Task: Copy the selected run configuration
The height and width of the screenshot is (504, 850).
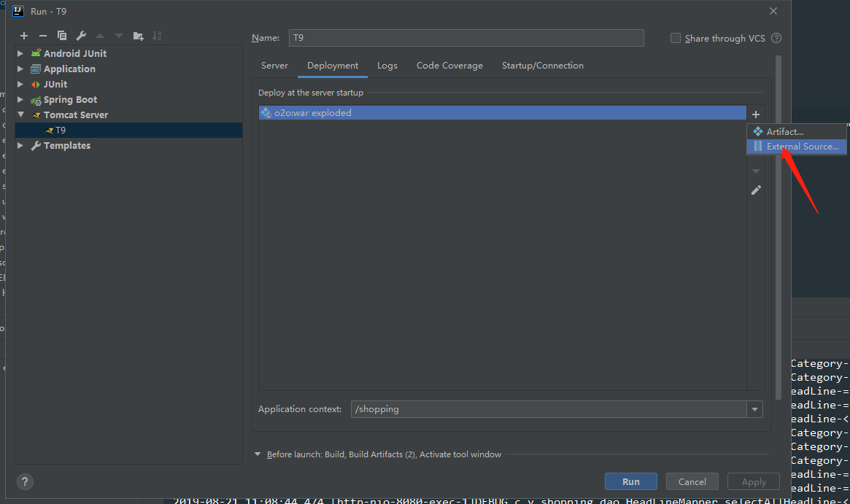Action: pyautogui.click(x=62, y=36)
